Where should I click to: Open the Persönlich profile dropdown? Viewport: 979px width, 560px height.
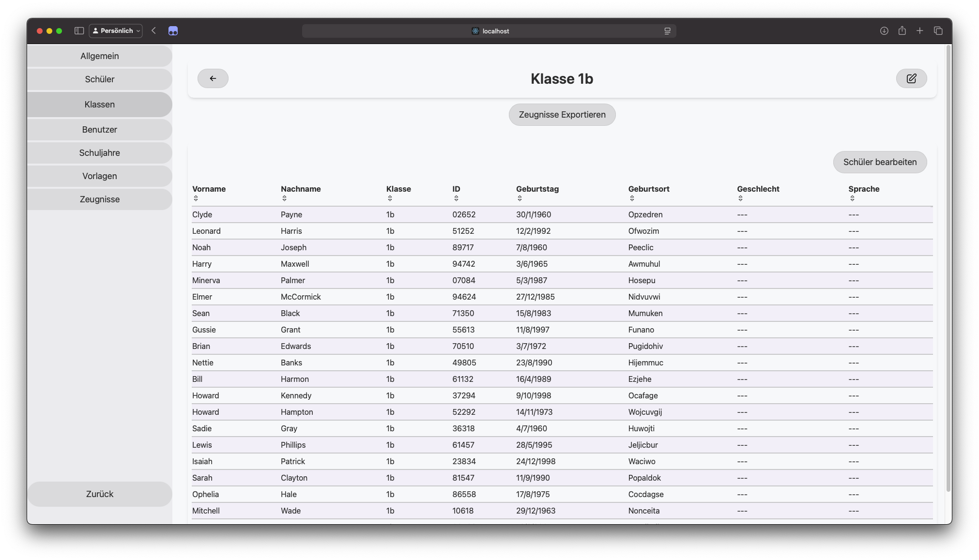coord(116,31)
